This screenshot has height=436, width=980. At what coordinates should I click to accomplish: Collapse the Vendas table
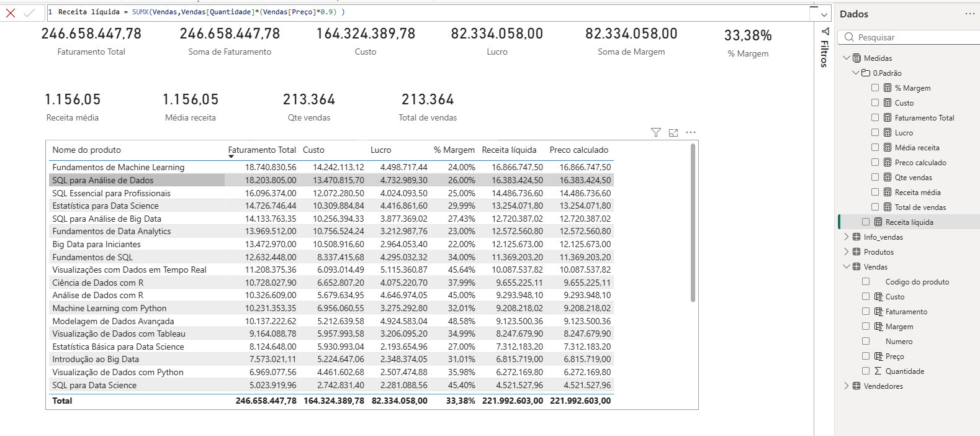[x=847, y=266]
